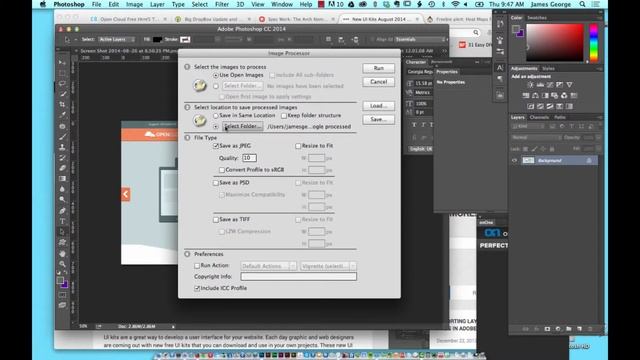Add a Color Balance adjustment

(535, 96)
